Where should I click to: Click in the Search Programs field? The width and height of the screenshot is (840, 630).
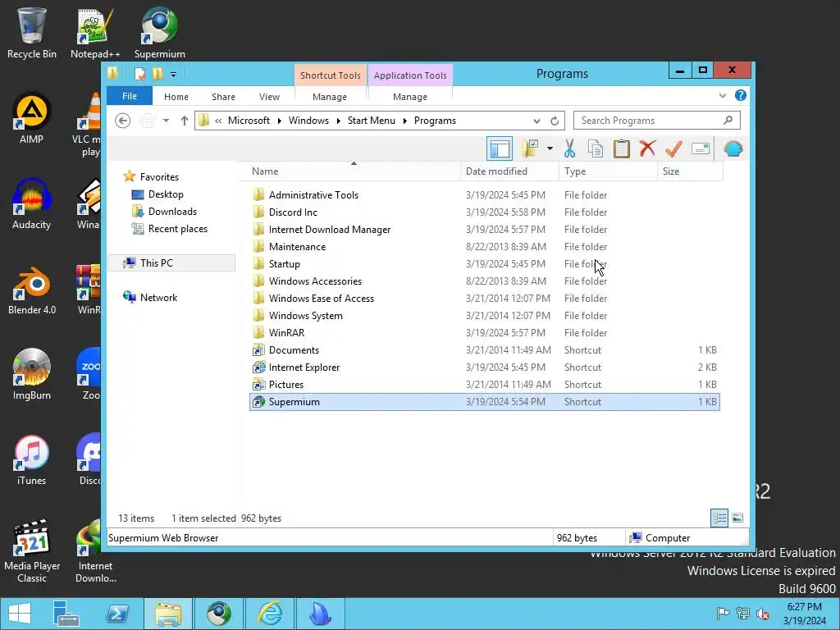click(657, 121)
